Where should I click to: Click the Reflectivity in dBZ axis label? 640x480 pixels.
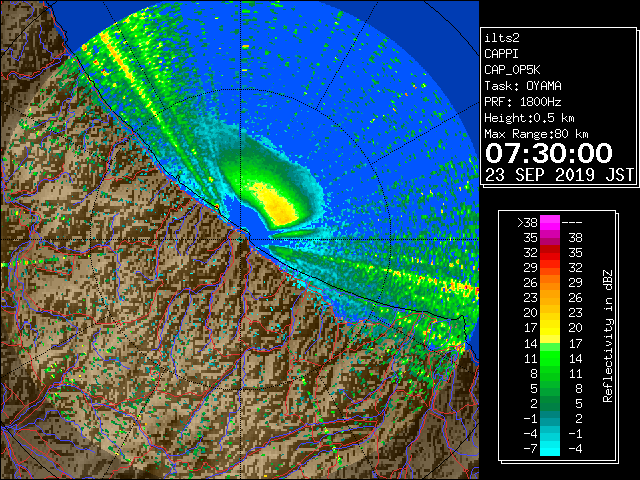point(607,336)
